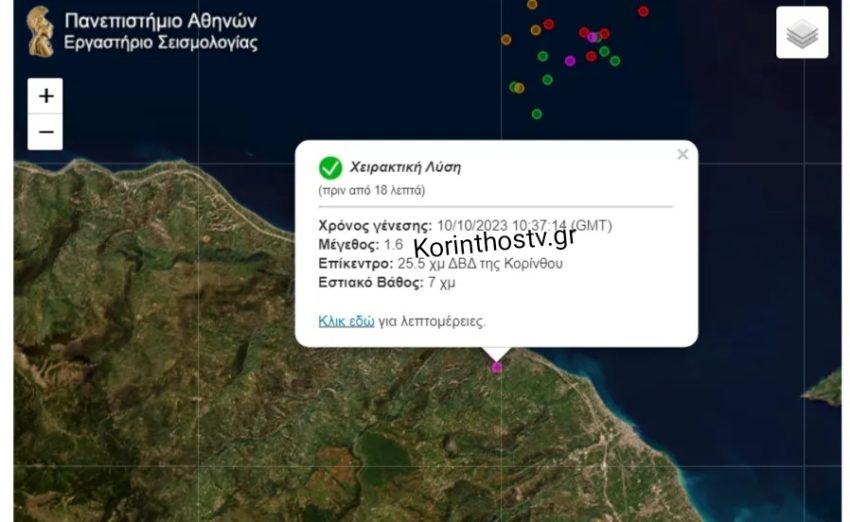Click the Korinthostv.gr watermark text

[x=494, y=242]
